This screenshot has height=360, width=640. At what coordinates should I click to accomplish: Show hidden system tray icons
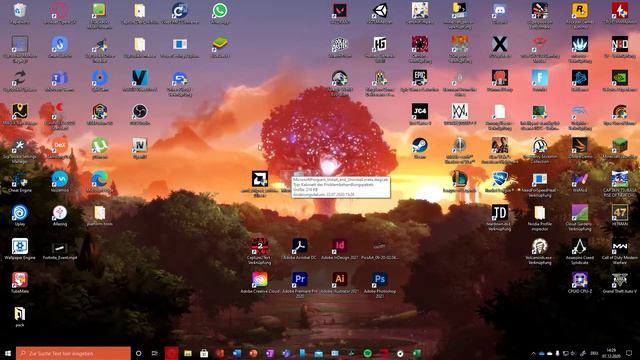tap(533, 353)
